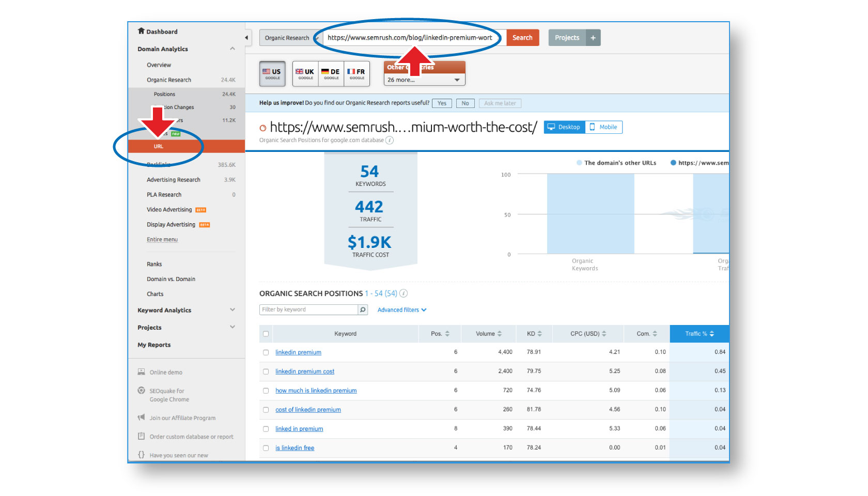Open the Entire menu link
This screenshot has width=868, height=496.
(x=162, y=240)
